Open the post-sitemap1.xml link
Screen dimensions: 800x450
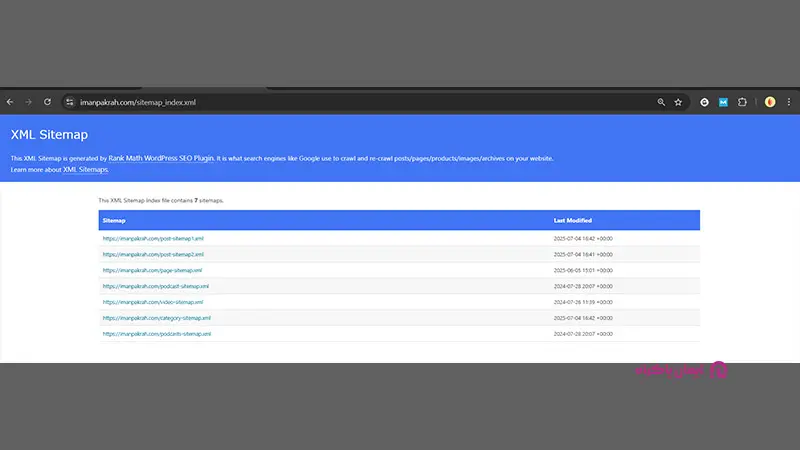pyautogui.click(x=153, y=238)
